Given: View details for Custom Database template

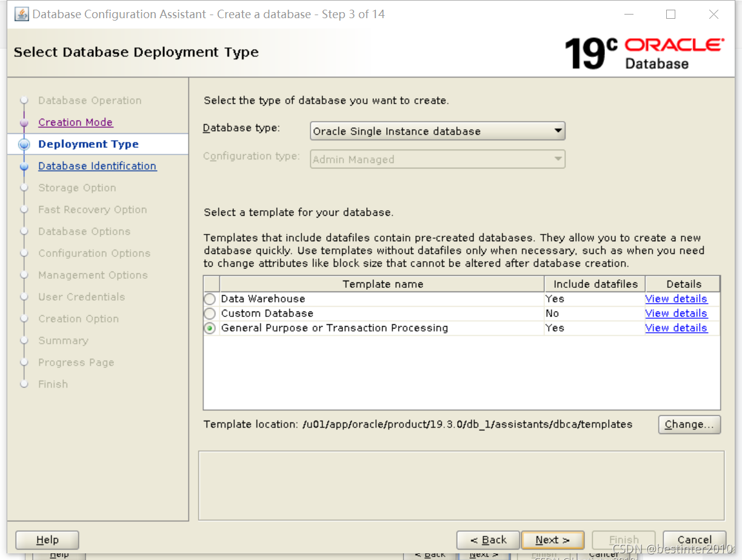Looking at the screenshot, I should click(x=676, y=313).
